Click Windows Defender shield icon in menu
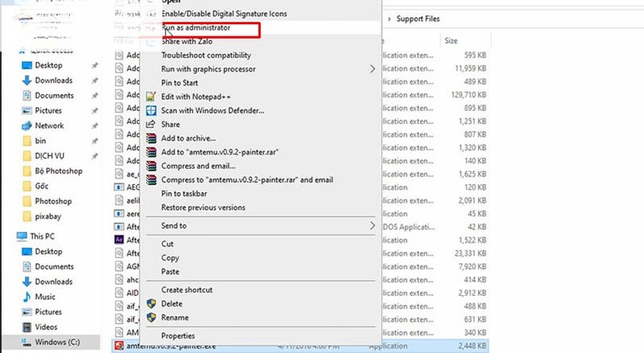The image size is (644, 353). 151,110
